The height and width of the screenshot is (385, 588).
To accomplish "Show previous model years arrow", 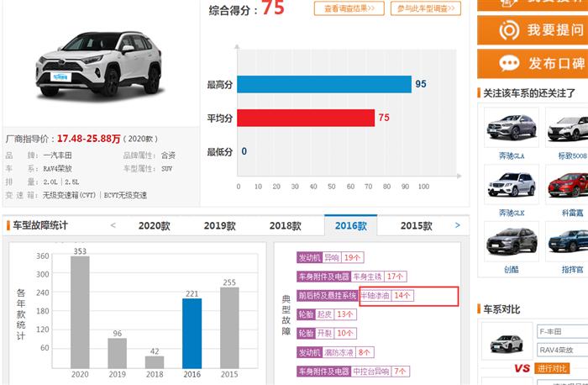I will 113,225.
